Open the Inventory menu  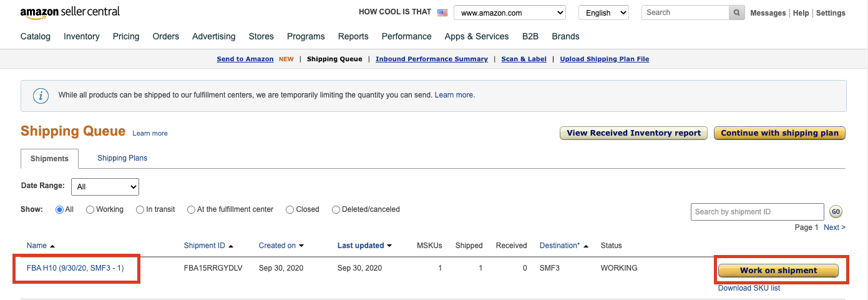pyautogui.click(x=81, y=36)
